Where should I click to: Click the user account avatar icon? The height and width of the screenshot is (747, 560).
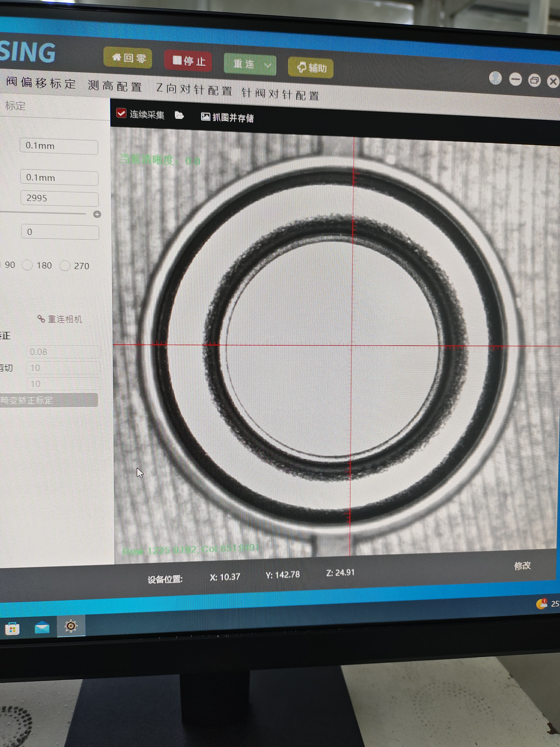tap(495, 78)
